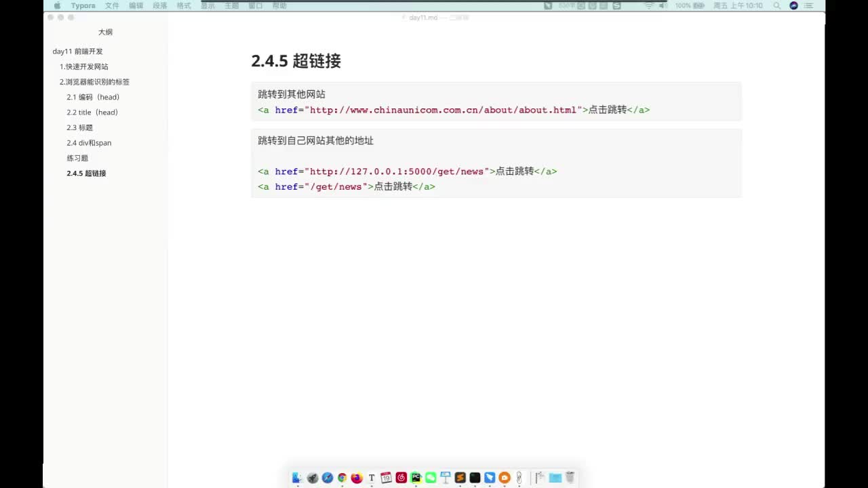This screenshot has height=488, width=868.
Task: Open Sogou input method S icon in menu bar
Action: click(x=616, y=5)
